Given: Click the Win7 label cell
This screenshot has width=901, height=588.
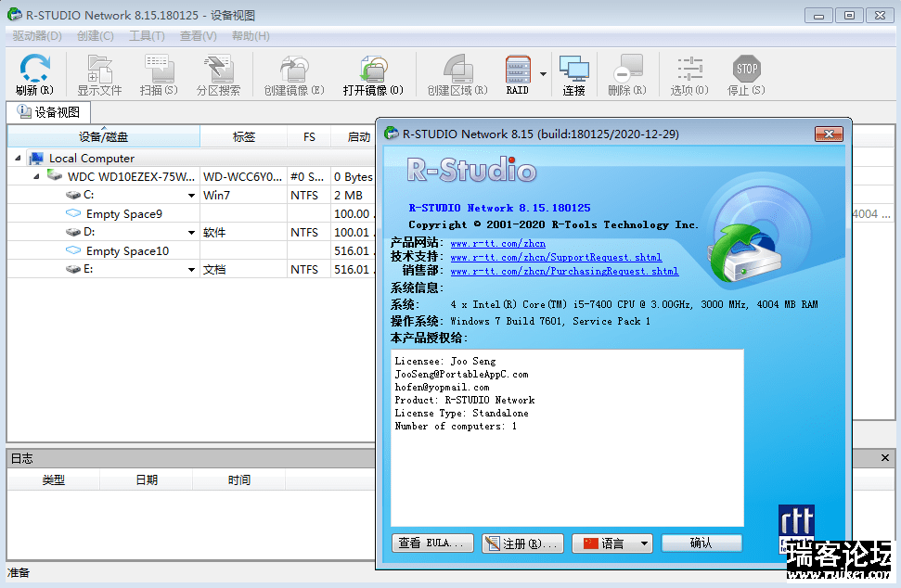Looking at the screenshot, I should tap(244, 196).
